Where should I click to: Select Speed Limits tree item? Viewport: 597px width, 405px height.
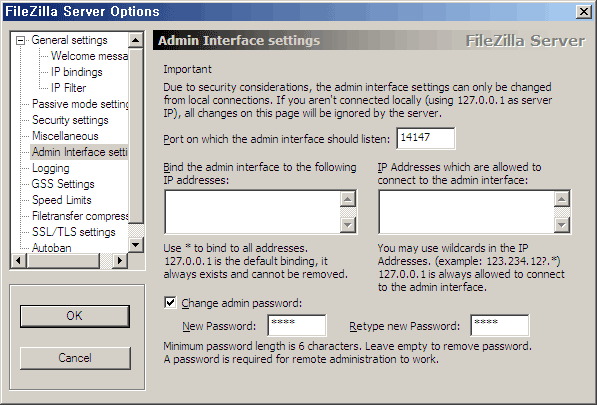62,200
